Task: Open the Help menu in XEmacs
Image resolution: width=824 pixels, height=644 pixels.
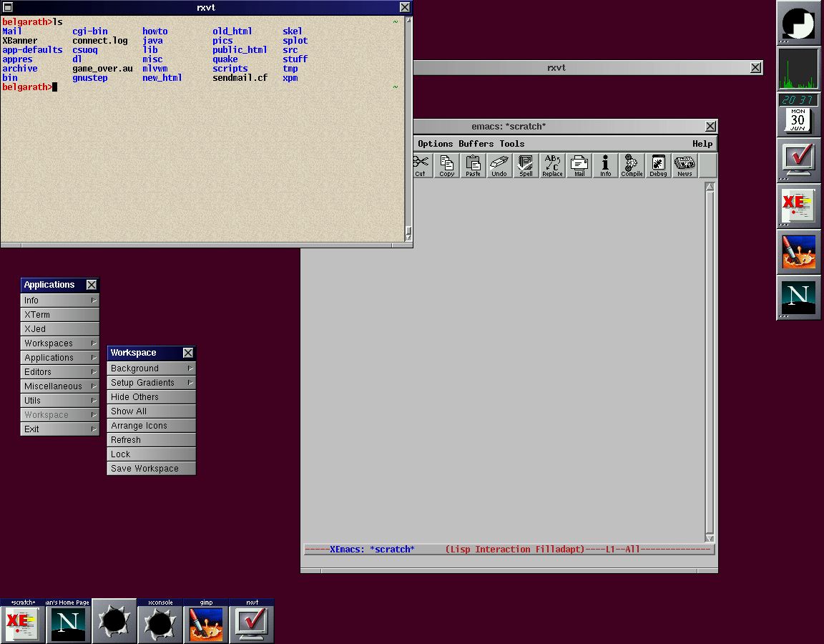Action: (x=702, y=144)
